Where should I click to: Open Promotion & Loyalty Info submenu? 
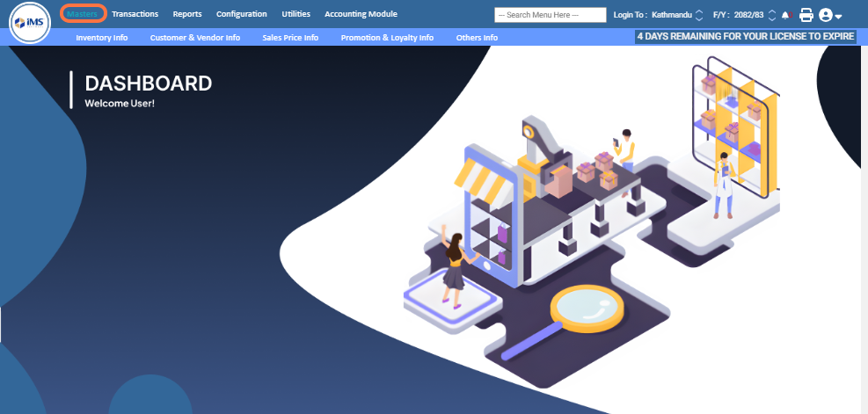[387, 38]
